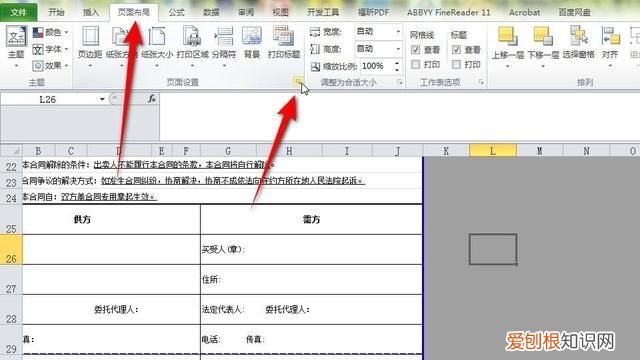Viewport: 640px width, 360px height.
Task: Open the 主题 themes dropdown arrow
Action: [x=16, y=65]
